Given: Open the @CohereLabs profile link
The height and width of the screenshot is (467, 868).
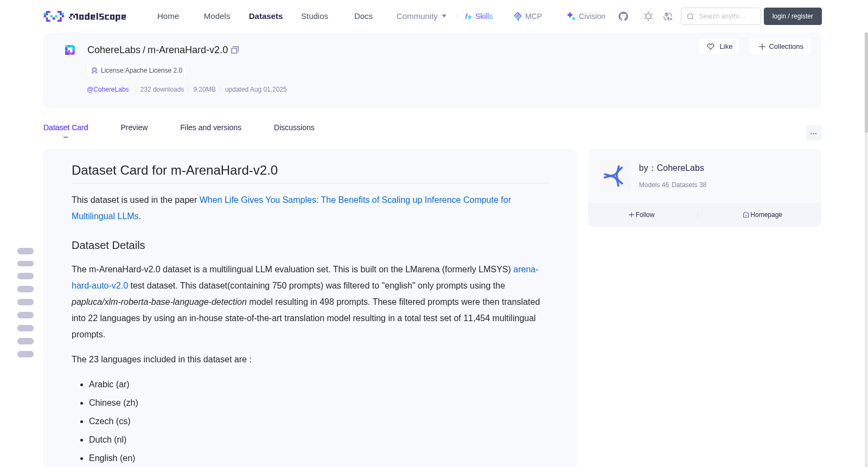Looking at the screenshot, I should [x=108, y=89].
